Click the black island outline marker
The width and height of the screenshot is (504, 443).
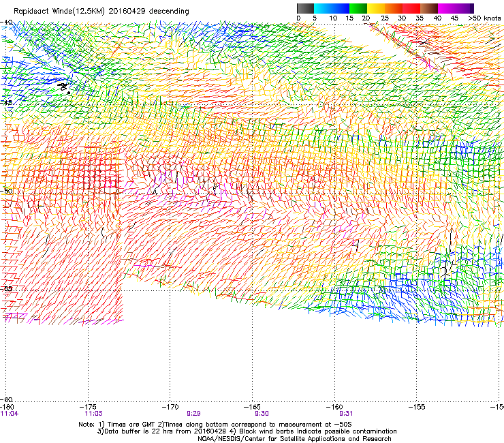click(64, 87)
